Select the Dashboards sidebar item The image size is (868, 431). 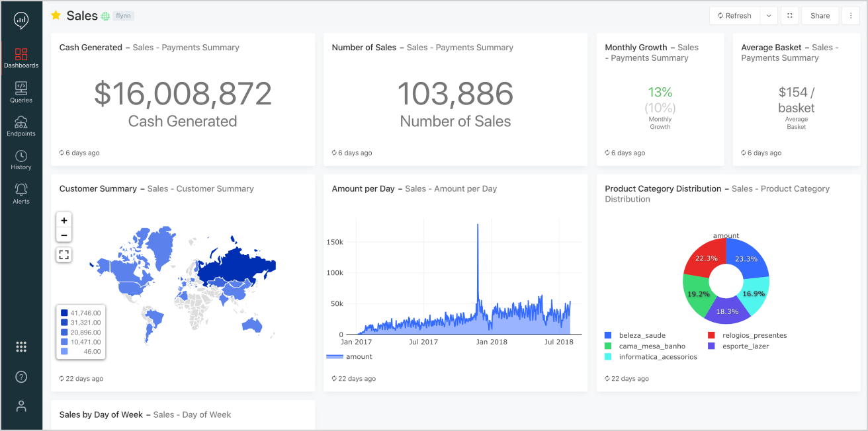tap(21, 58)
